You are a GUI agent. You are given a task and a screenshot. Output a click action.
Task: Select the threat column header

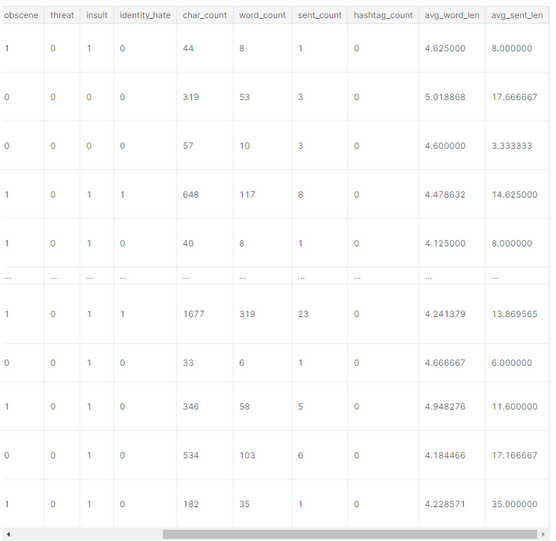[x=62, y=15]
